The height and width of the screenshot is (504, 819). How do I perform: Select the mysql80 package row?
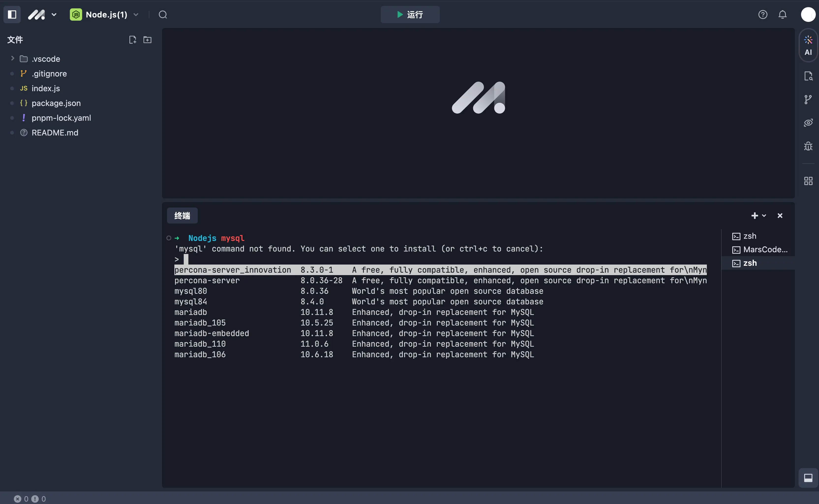pos(359,291)
